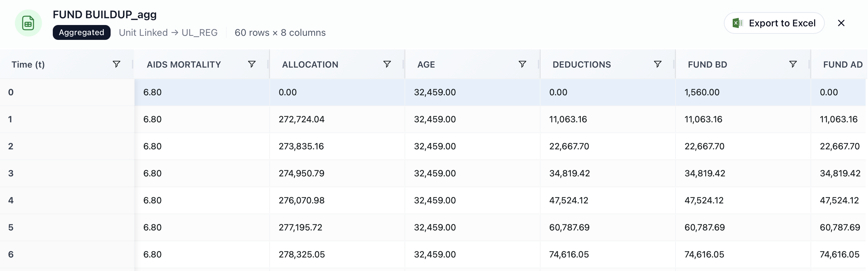Click AGE value in row 4
Screen dimensions: 868x271
(435, 200)
